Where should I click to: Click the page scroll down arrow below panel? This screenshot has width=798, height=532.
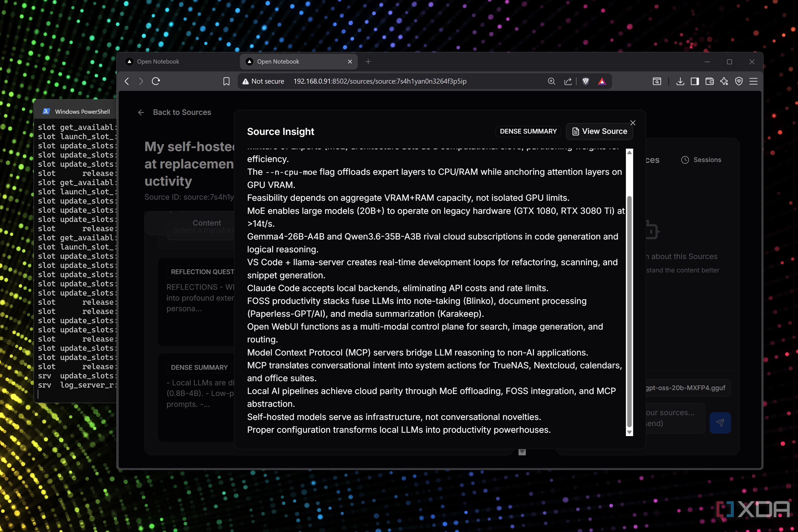(522, 452)
